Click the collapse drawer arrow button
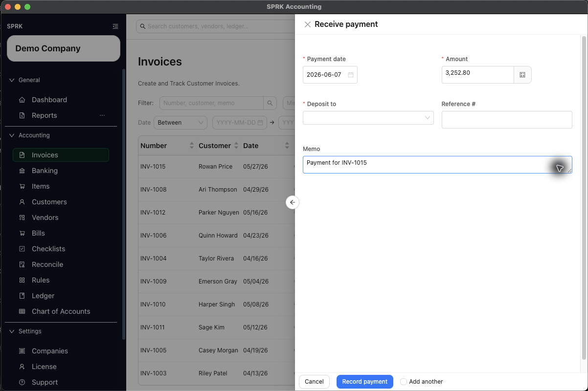588x391 pixels. click(x=293, y=202)
